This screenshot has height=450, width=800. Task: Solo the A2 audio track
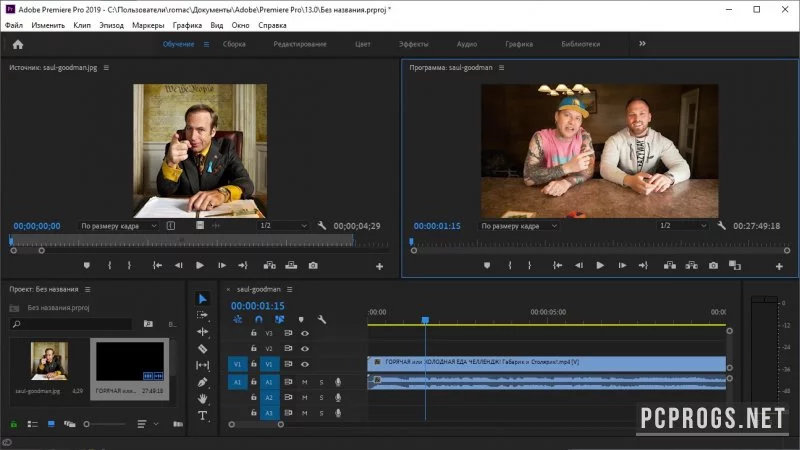321,397
